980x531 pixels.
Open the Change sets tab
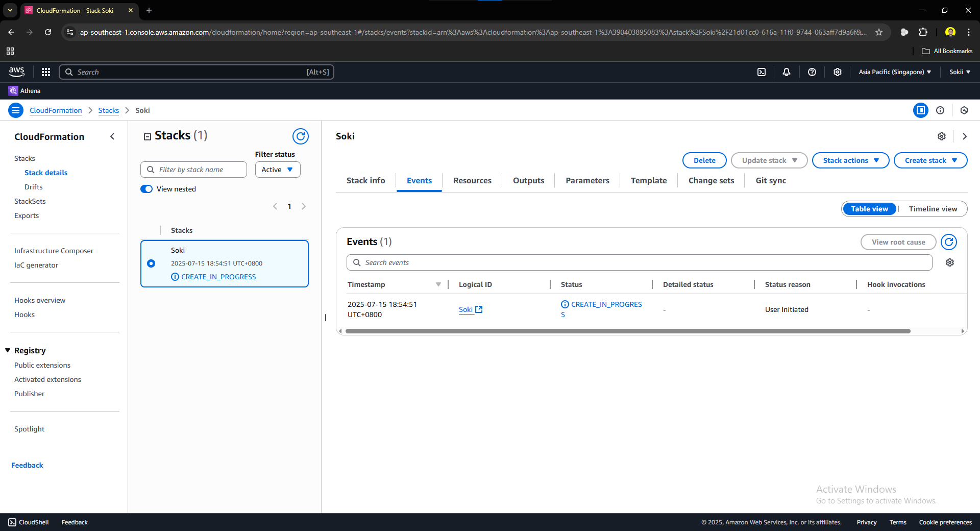(711, 181)
